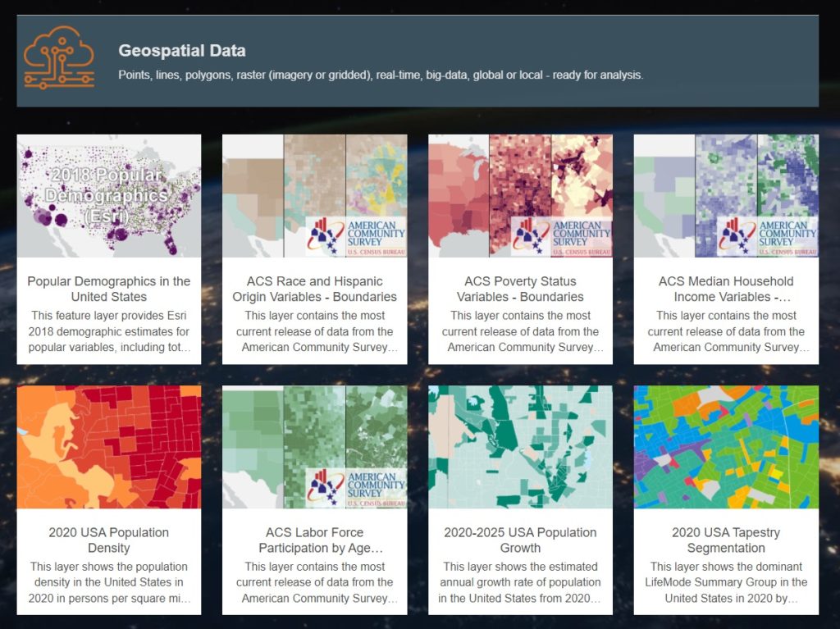Click the Geospatial Data heading
The image size is (840, 629).
pos(182,50)
